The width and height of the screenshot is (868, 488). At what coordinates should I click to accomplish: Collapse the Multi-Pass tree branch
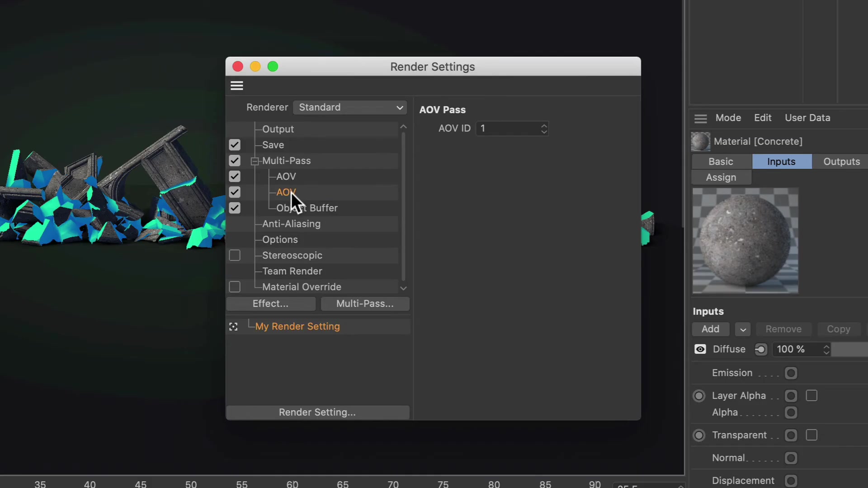click(255, 160)
